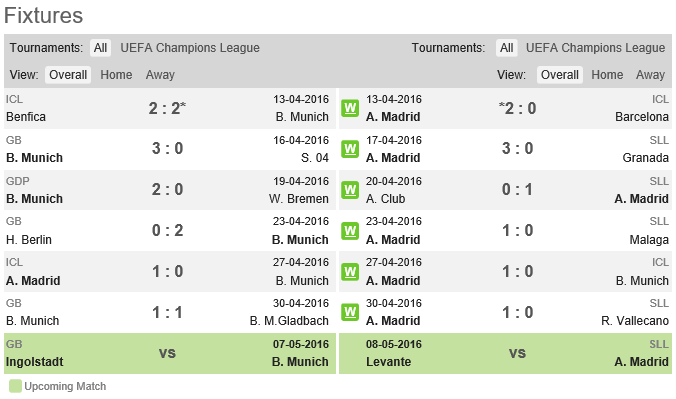Open the Levante upcoming match vs link
The width and height of the screenshot is (676, 399).
point(517,354)
